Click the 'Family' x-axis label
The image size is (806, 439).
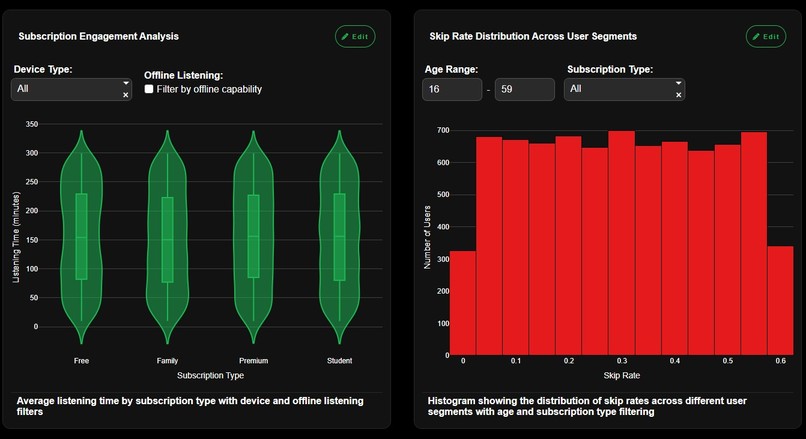(x=168, y=361)
